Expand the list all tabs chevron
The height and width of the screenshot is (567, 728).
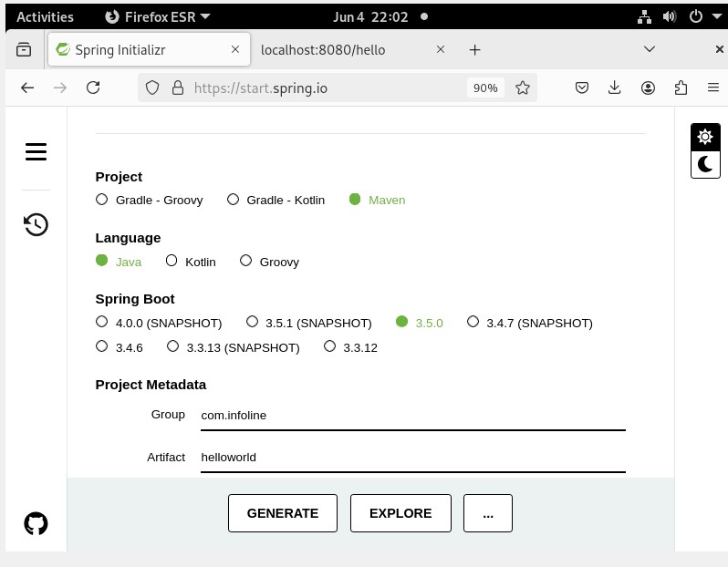click(x=650, y=49)
